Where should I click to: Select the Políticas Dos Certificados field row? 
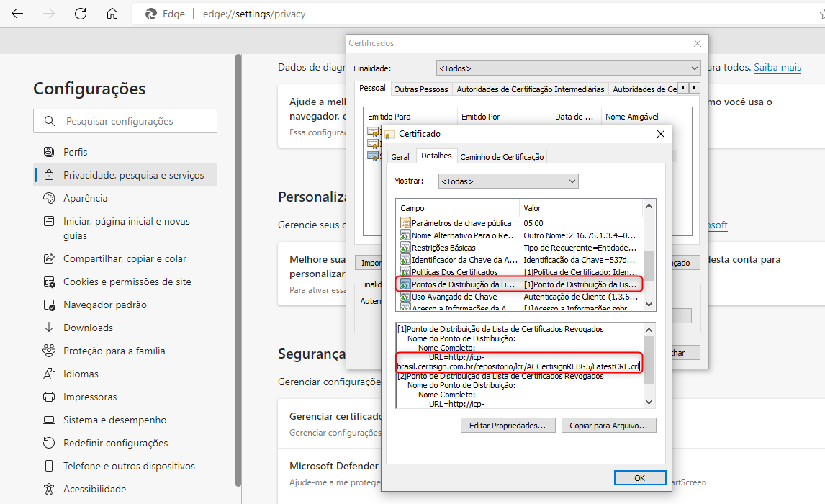454,272
